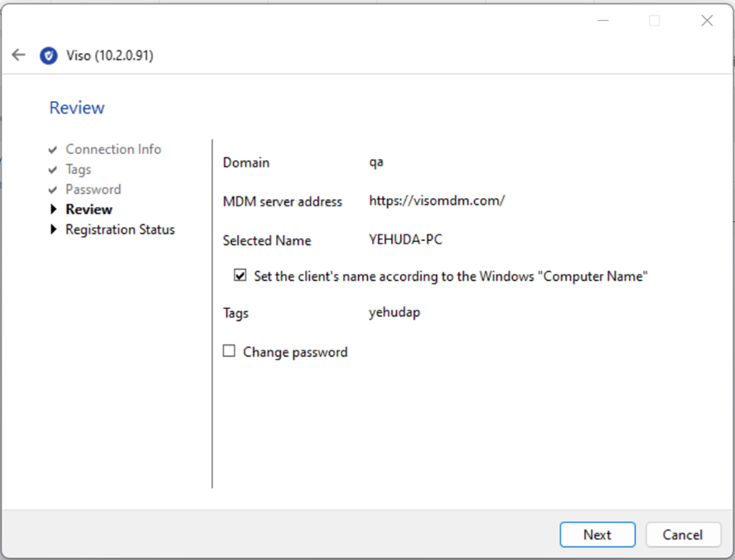Click the arrow marker beside Review step
Screen dimensions: 735x560
[x=55, y=210]
